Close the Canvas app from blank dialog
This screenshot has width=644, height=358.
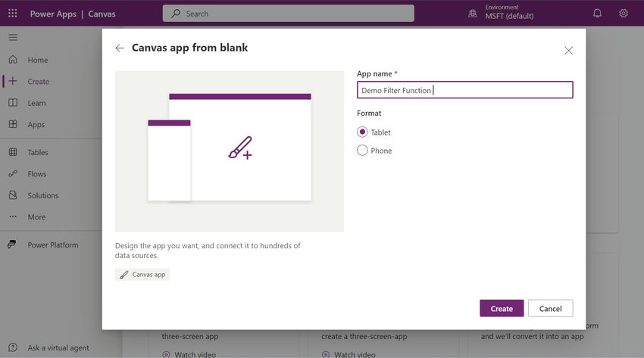pos(568,50)
